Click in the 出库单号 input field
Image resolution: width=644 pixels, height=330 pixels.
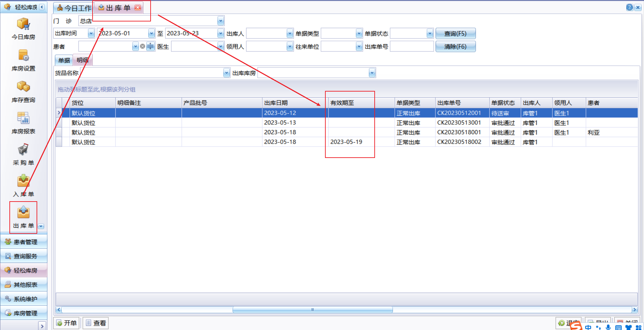tap(412, 46)
